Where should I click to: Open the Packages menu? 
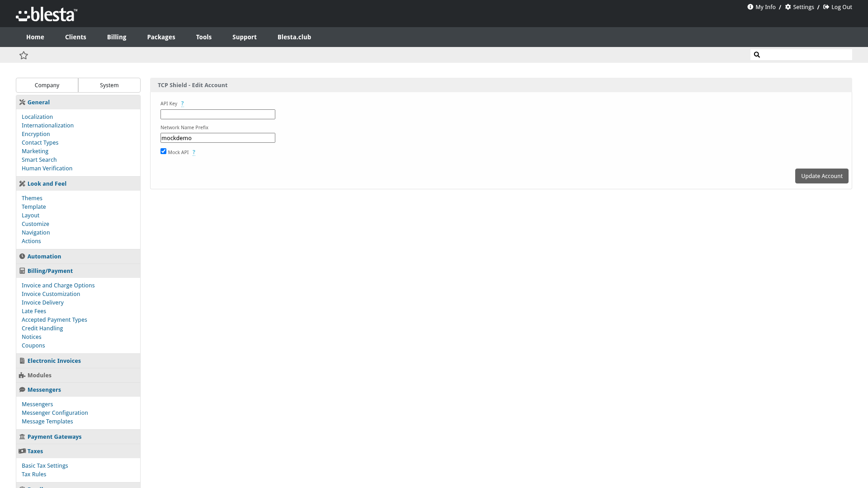click(161, 37)
